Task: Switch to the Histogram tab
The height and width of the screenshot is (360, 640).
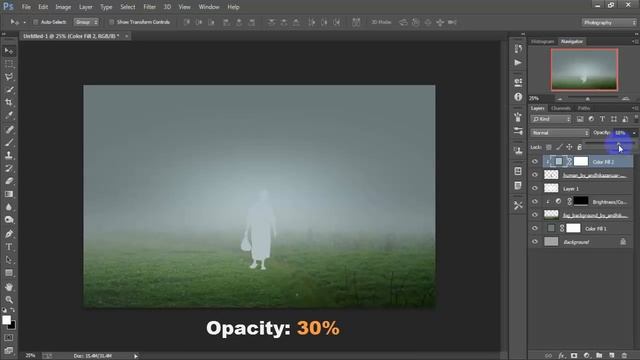Action: pos(543,41)
